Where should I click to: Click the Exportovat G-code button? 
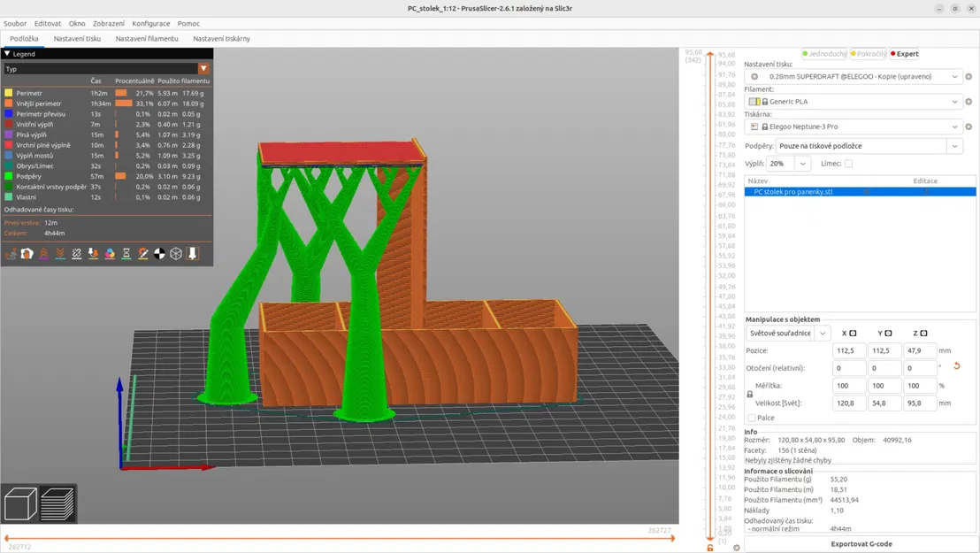861,543
